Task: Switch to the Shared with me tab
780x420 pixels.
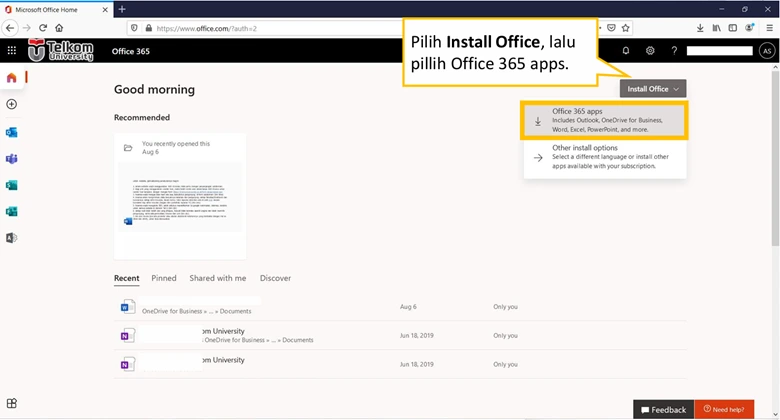Action: [x=217, y=278]
